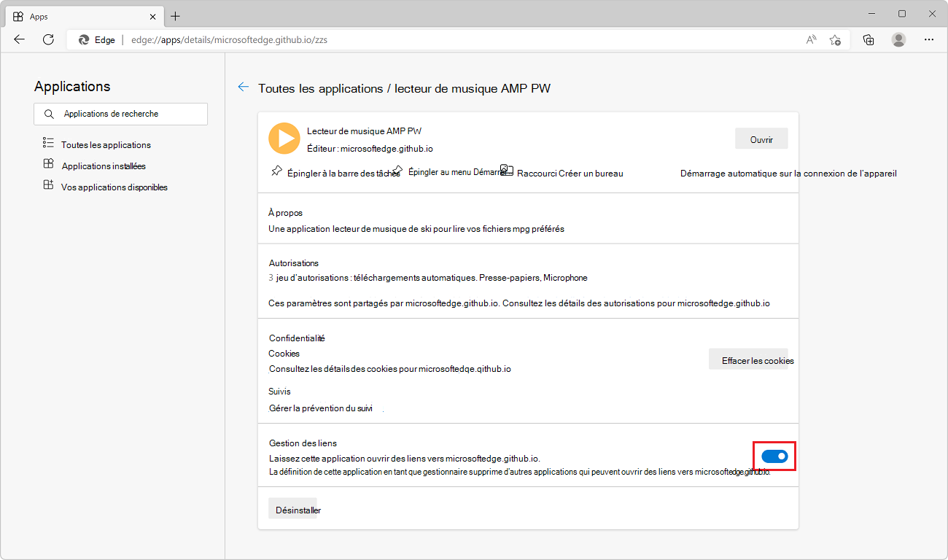
Task: Open the cookies details link for microsoftedge.github.io
Action: pos(390,369)
